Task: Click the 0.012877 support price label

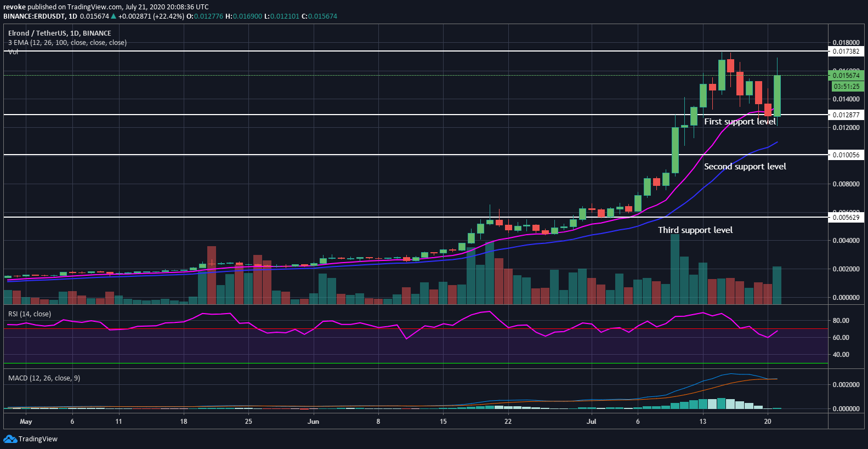Action: 846,115
